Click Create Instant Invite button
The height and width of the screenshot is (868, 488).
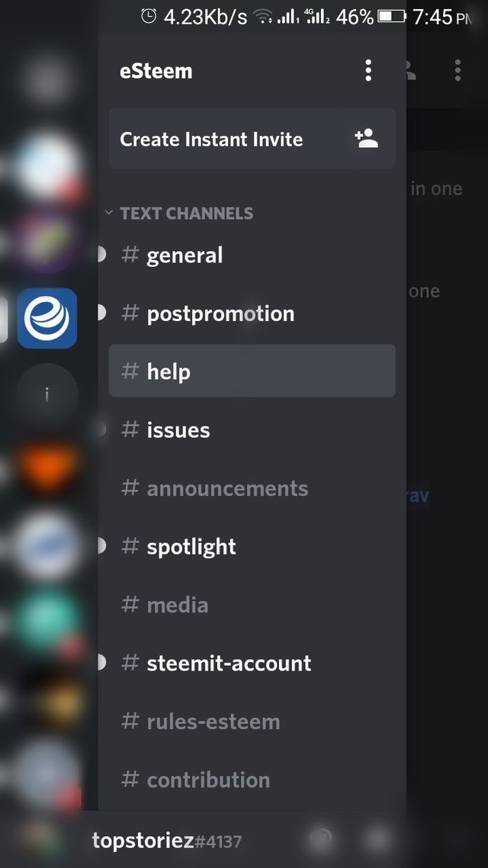tap(252, 138)
